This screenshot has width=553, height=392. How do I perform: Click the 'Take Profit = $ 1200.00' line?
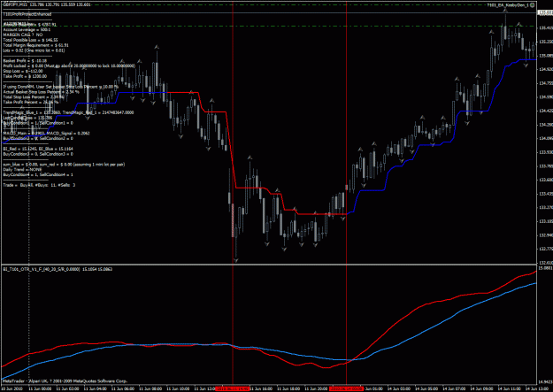25,76
